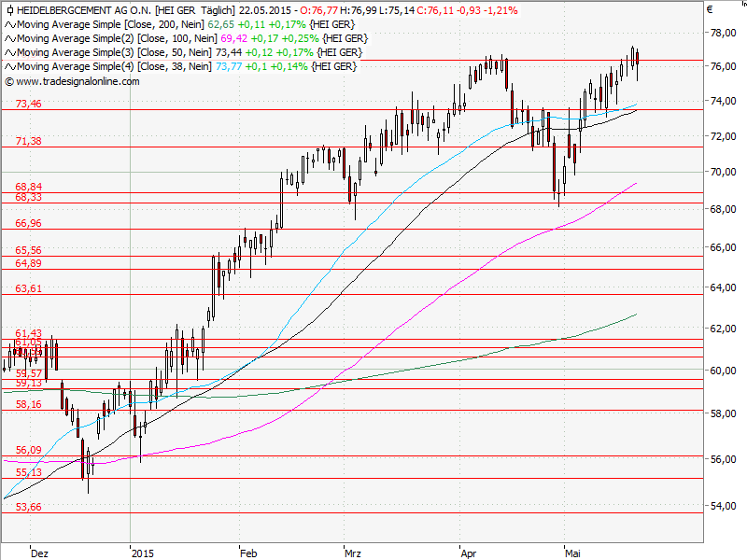Viewport: 747px width, 560px height.
Task: Open the Täglich timeframe selector
Action: [215, 9]
